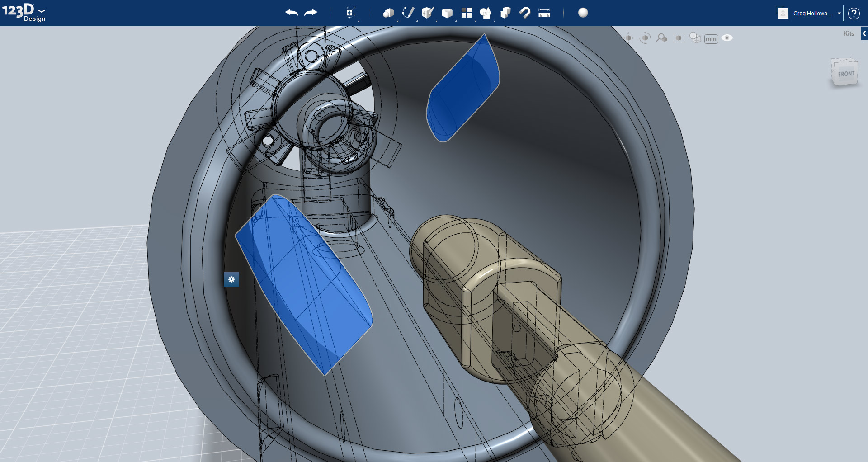Open the Pattern tool
This screenshot has width=868, height=462.
pos(466,13)
